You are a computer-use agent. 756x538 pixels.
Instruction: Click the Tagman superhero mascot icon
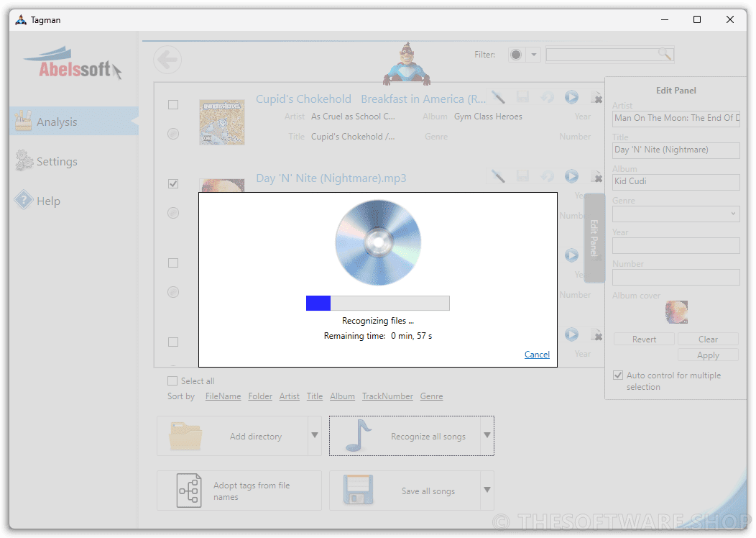point(407,63)
